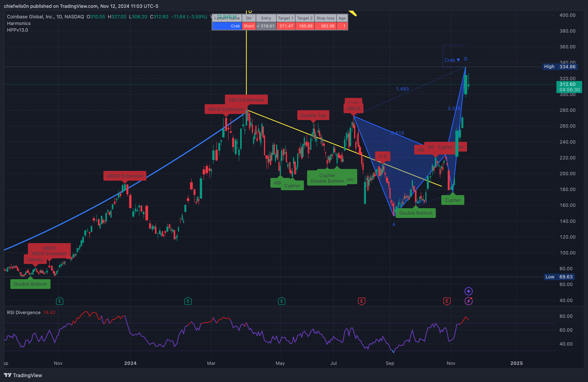
Task: Click the 360.00 price axis label
Action: tap(568, 47)
